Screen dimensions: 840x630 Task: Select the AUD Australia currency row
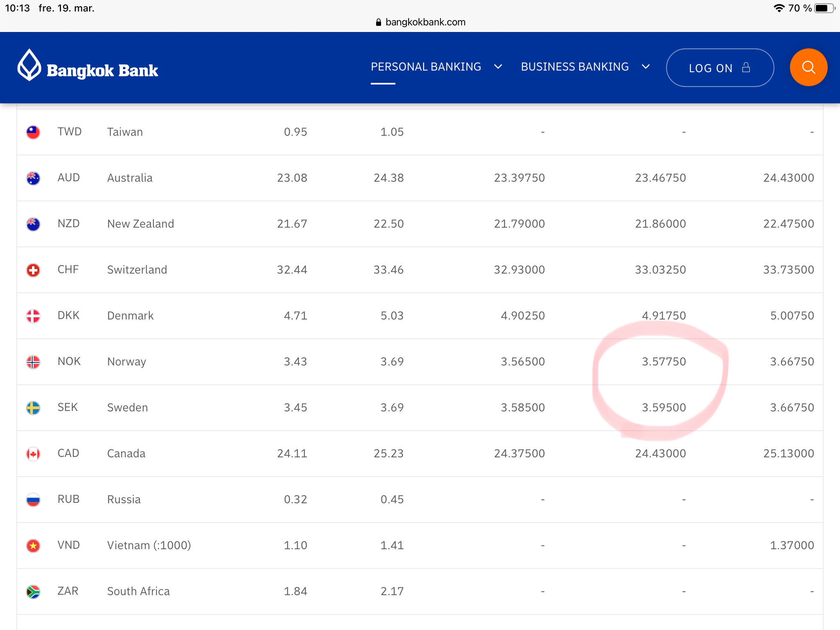point(130,178)
